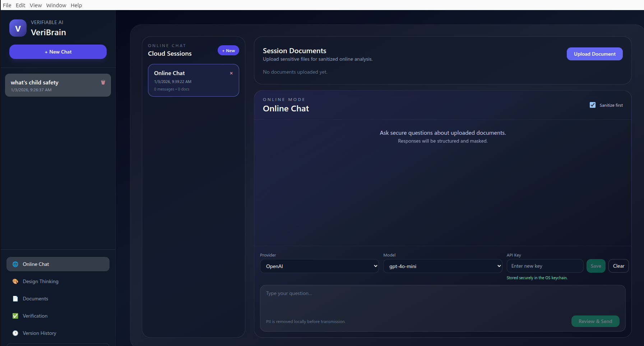644x346 pixels.
Task: Open Verification via the green checkmark icon
Action: point(15,316)
